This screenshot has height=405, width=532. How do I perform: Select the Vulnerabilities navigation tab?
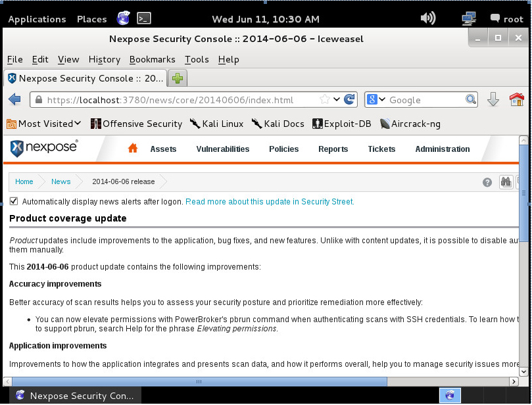(x=222, y=149)
